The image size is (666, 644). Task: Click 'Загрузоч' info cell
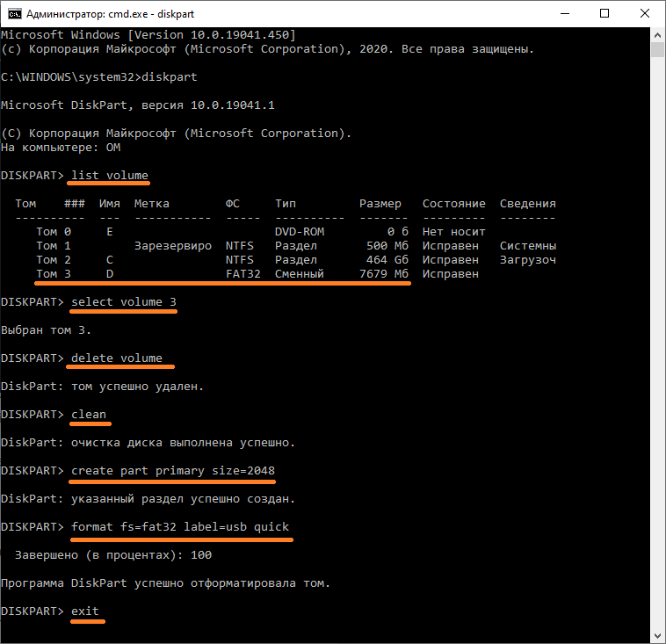pyautogui.click(x=528, y=260)
